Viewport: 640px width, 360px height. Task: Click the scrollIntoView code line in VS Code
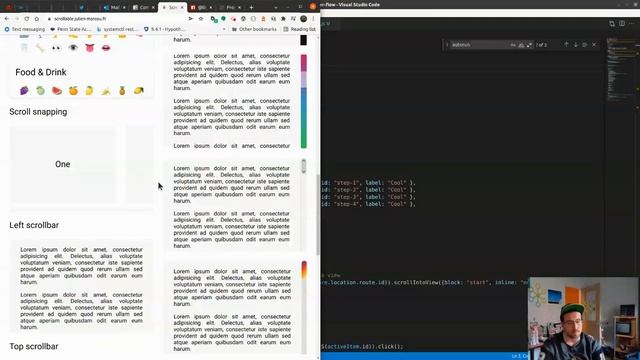point(424,282)
